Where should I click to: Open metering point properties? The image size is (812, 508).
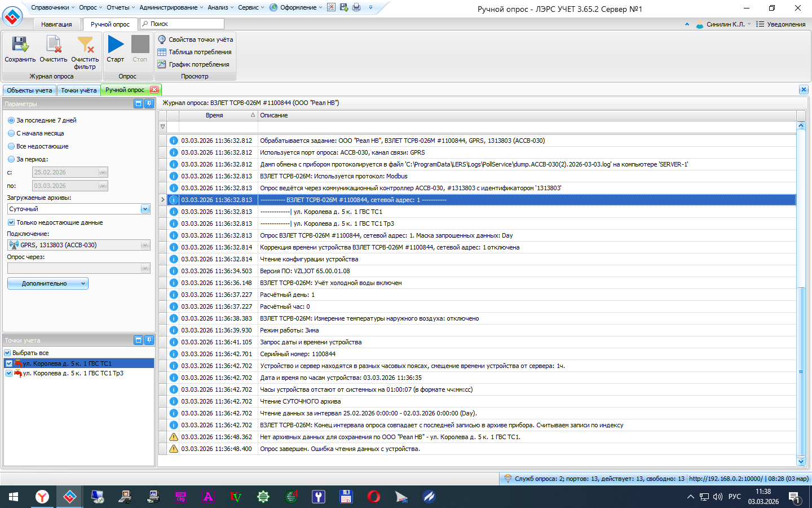tap(195, 40)
